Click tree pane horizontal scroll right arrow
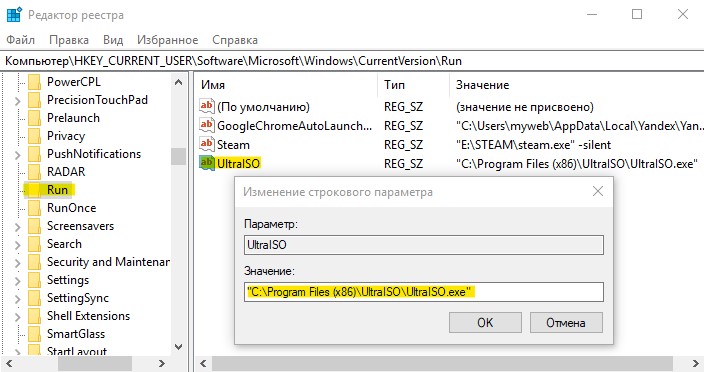The width and height of the screenshot is (704, 372). click(162, 363)
